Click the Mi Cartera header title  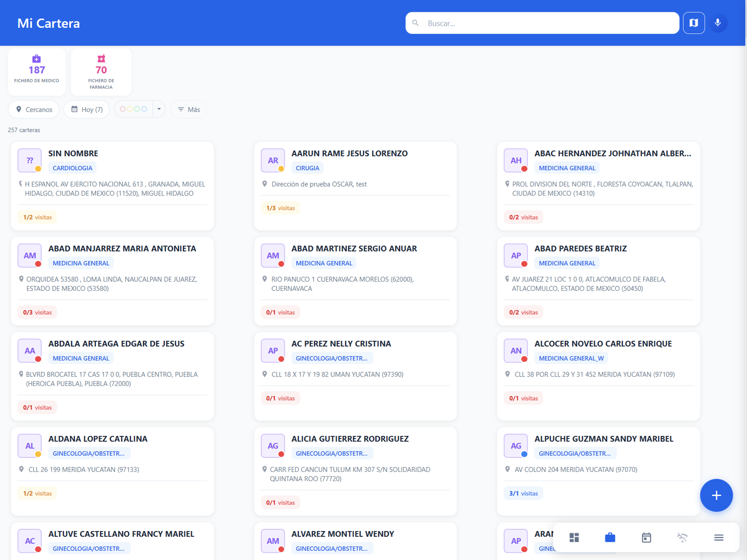coord(49,23)
